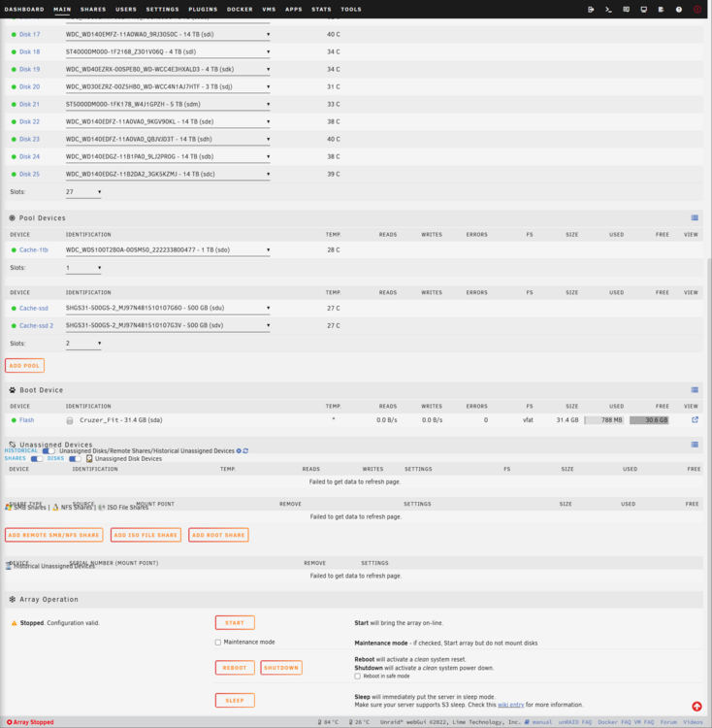
Task: Click the Pool Devices section icon
Action: 12,217
